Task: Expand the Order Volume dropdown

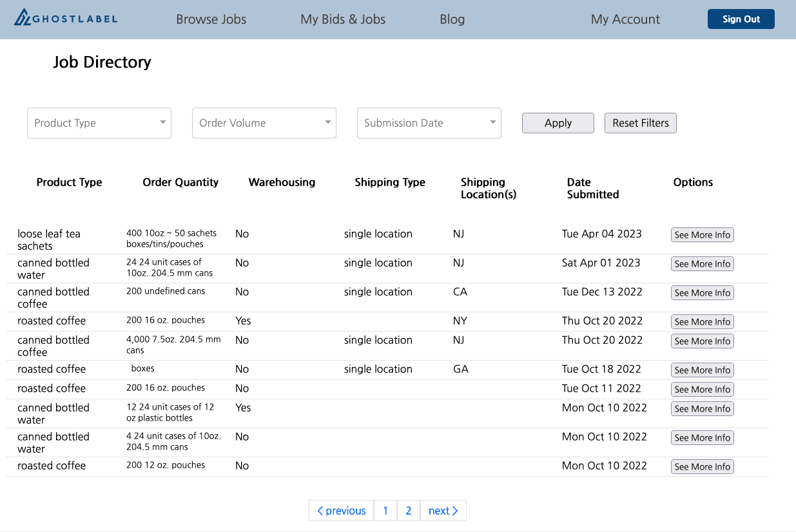Action: [x=264, y=123]
